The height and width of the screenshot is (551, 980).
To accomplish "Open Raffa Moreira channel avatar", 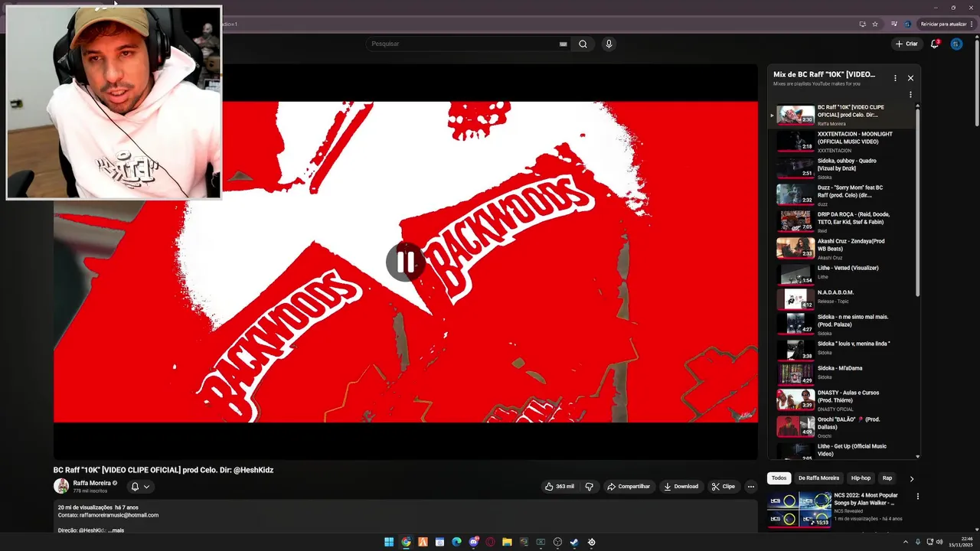I will point(61,486).
